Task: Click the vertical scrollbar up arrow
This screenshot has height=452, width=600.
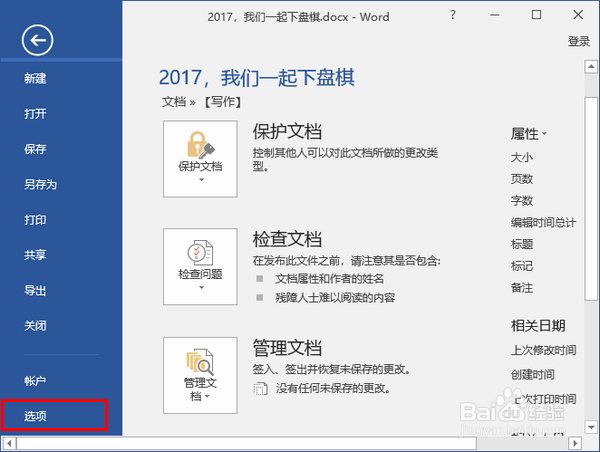Action: coord(591,67)
